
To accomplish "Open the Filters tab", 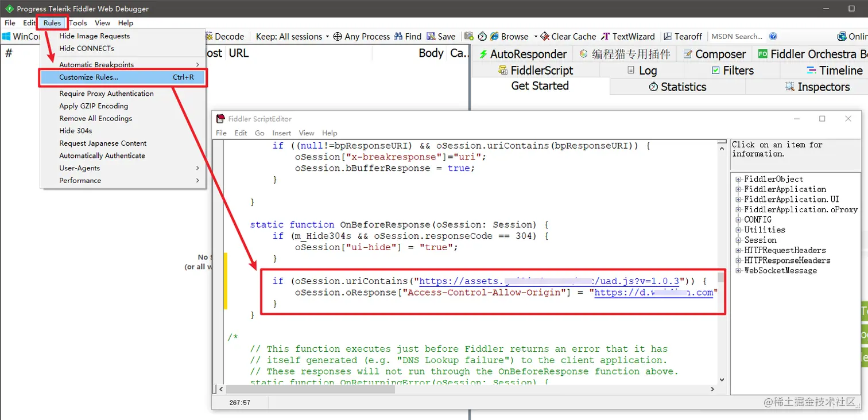I will (x=732, y=70).
